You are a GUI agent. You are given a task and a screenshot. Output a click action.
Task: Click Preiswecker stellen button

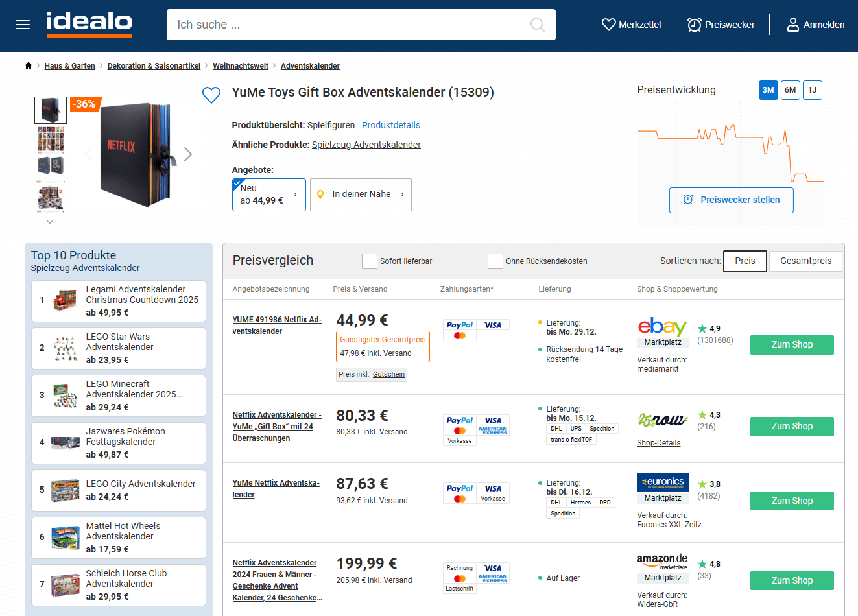[731, 200]
